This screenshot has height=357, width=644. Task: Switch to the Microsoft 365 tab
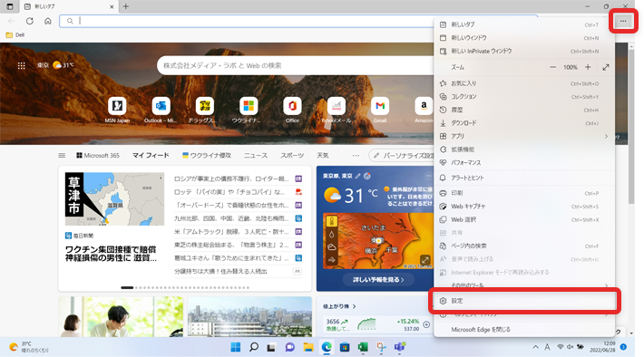98,156
